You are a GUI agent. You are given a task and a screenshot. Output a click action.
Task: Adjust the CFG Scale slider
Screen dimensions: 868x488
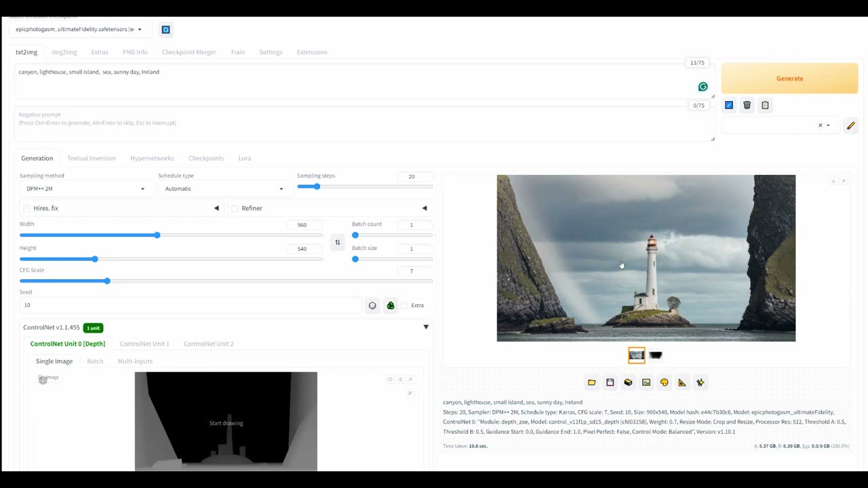[226, 281]
